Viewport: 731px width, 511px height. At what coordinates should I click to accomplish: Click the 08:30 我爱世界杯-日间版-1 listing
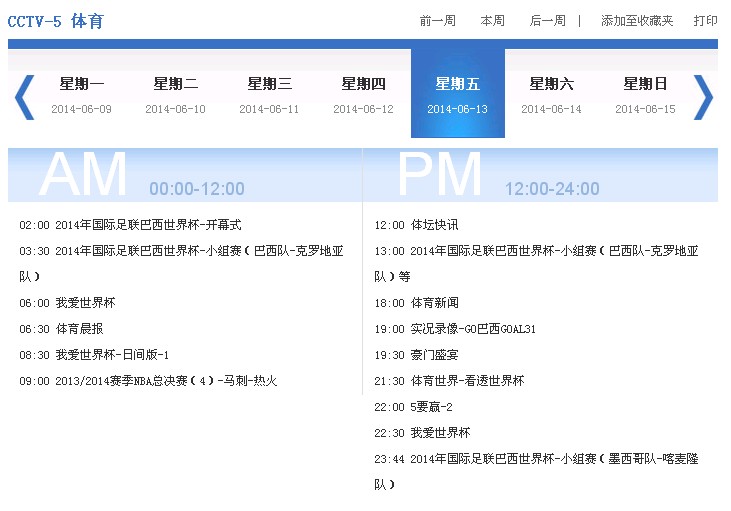(94, 355)
